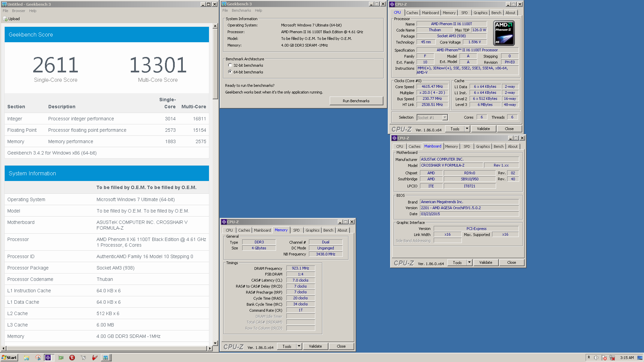Viewport: 644px width, 362px height.
Task: Open Bench tab in top CPU-Z
Action: click(x=496, y=13)
